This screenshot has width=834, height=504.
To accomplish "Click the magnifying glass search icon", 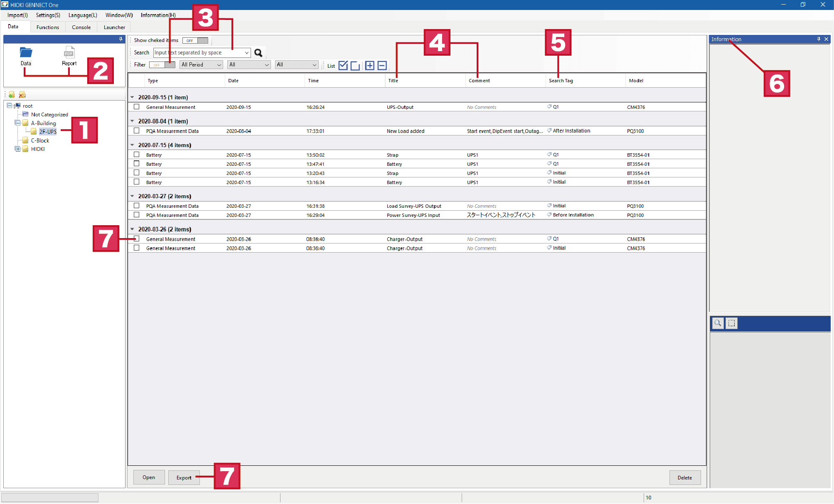I will point(258,53).
